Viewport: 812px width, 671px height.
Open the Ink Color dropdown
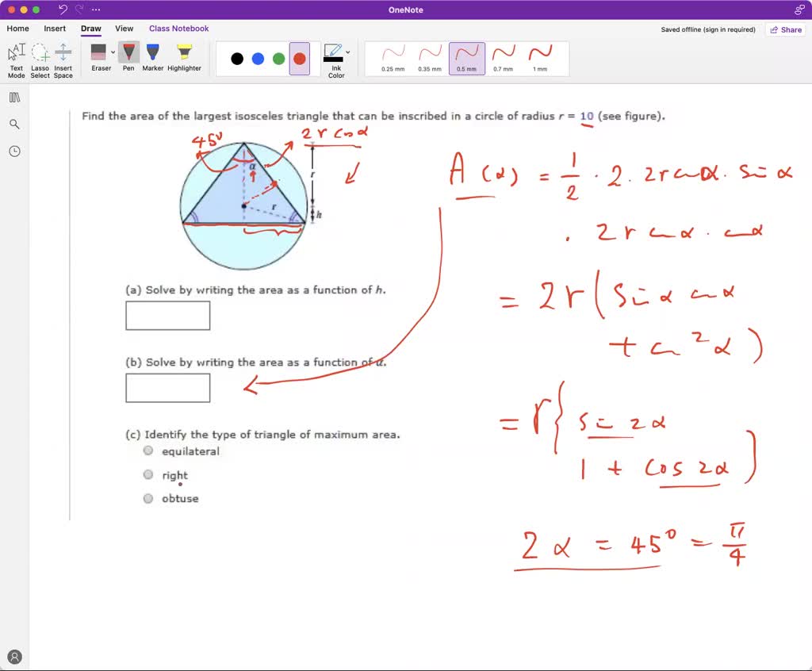pos(347,51)
